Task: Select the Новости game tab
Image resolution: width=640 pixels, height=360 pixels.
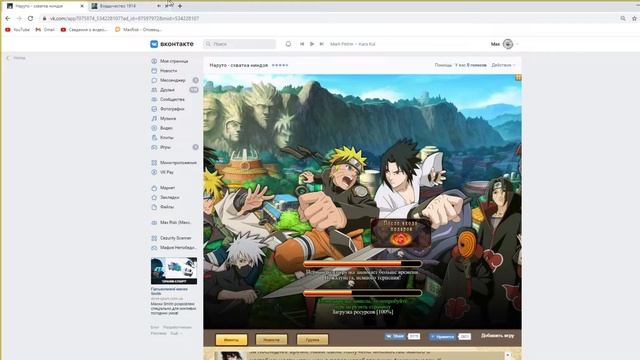Action: click(x=271, y=340)
